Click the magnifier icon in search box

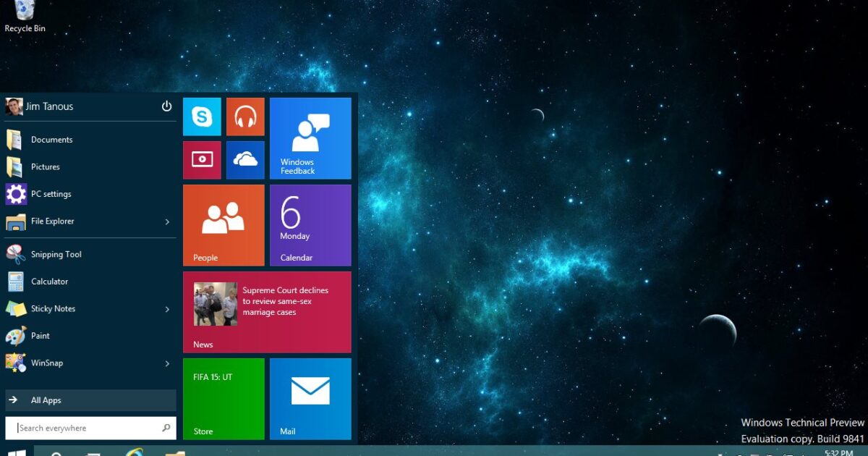click(x=166, y=428)
